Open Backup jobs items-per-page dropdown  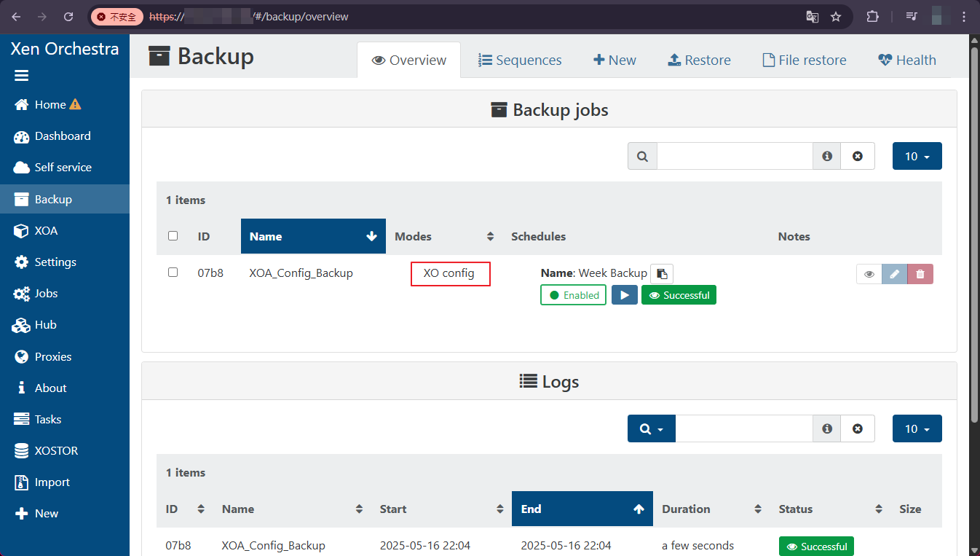click(917, 156)
